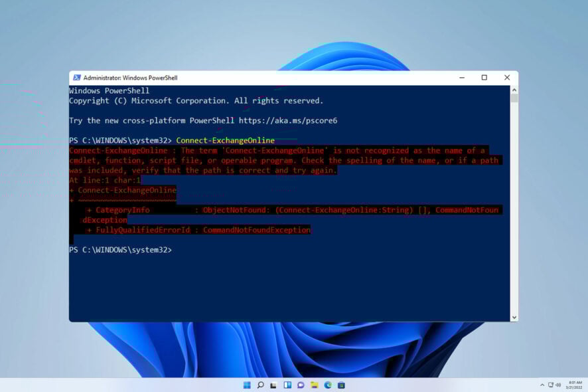Click the https://aka.ms/pscore6 URL text
588x392 pixels.
point(288,120)
